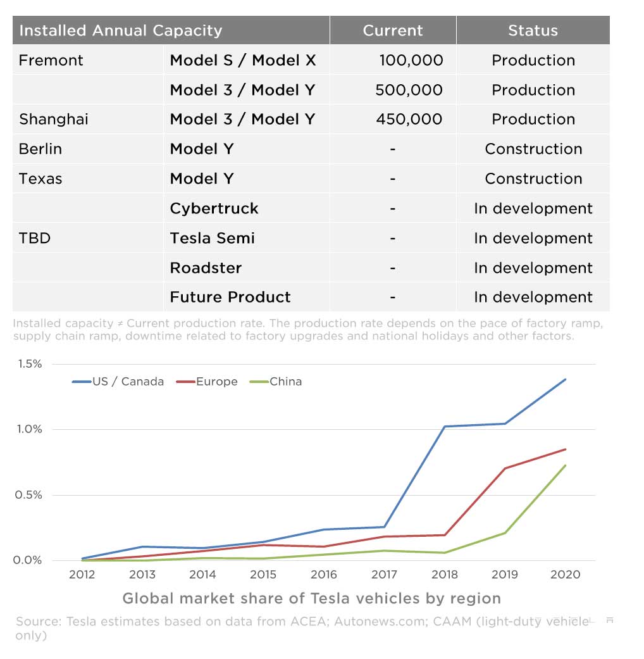Click the 2018 label on the x-axis
644x659 pixels.
[445, 575]
